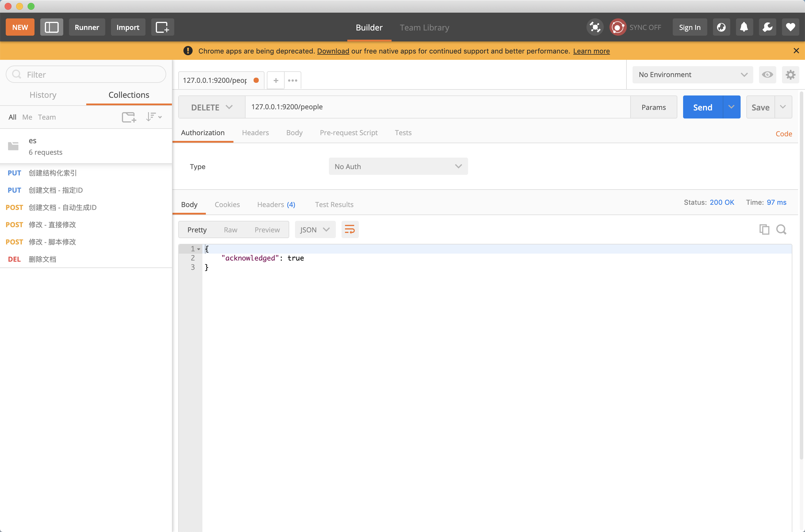Open the No Auth type dropdown

[398, 167]
